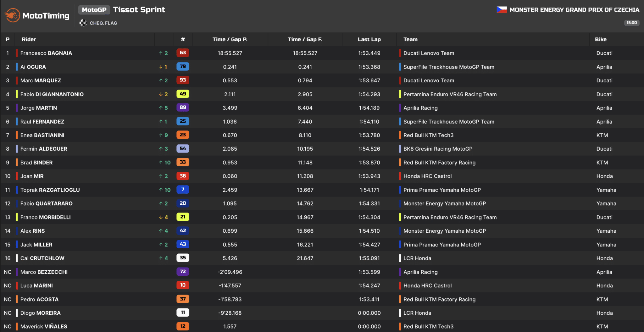
Task: Select rider name Diogo MOREIRA
Action: coord(41,313)
